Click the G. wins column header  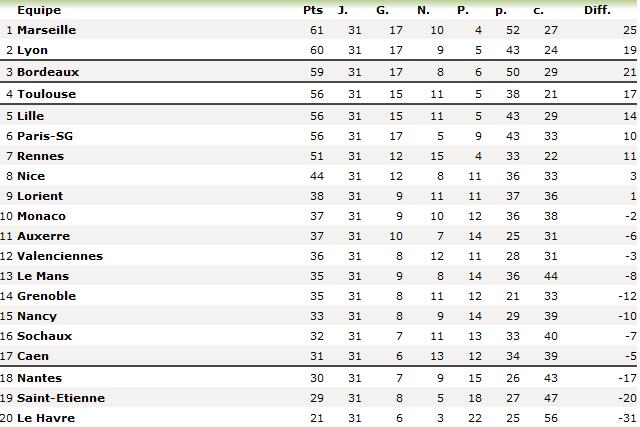(382, 10)
